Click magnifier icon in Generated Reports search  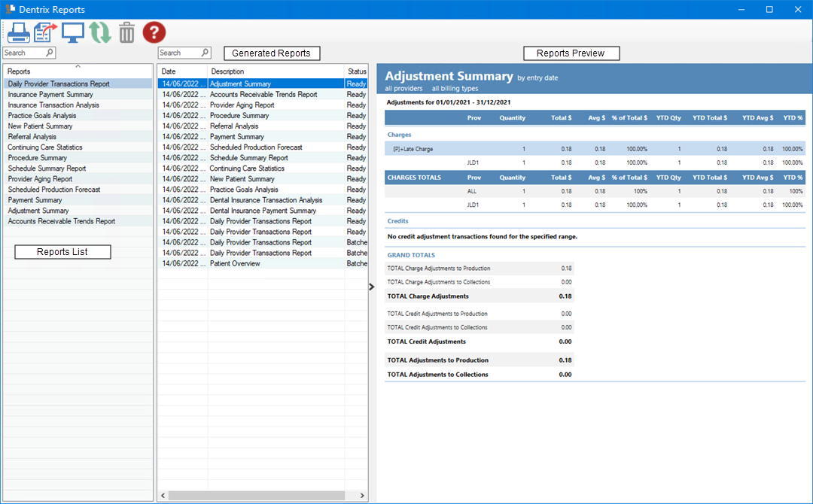205,53
